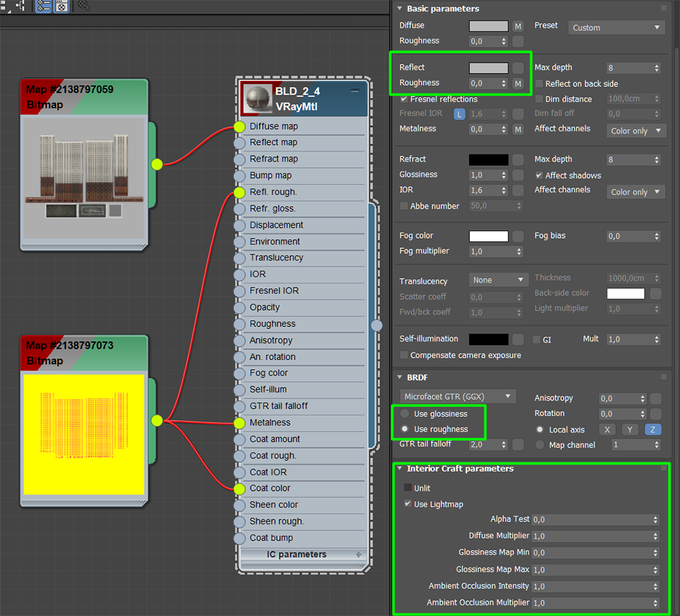Select the building bitmap thumbnail of Map #2138797059
This screenshot has width=680, height=616.
(x=84, y=177)
